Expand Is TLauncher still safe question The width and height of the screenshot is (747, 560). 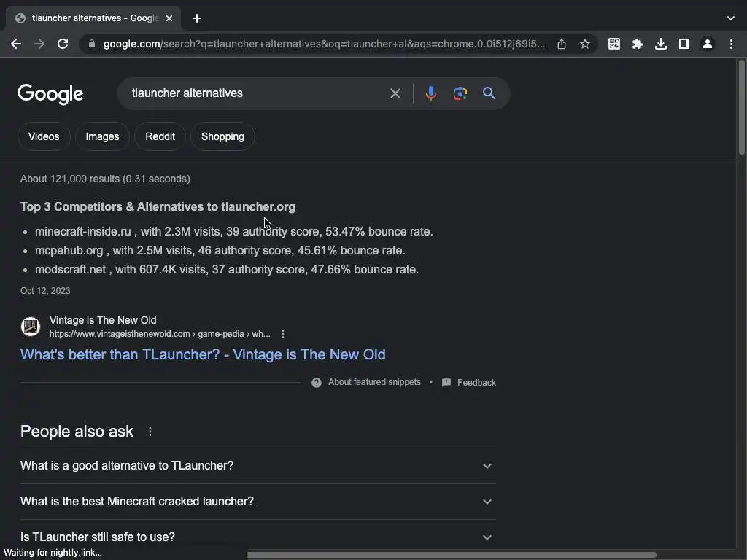(x=258, y=537)
